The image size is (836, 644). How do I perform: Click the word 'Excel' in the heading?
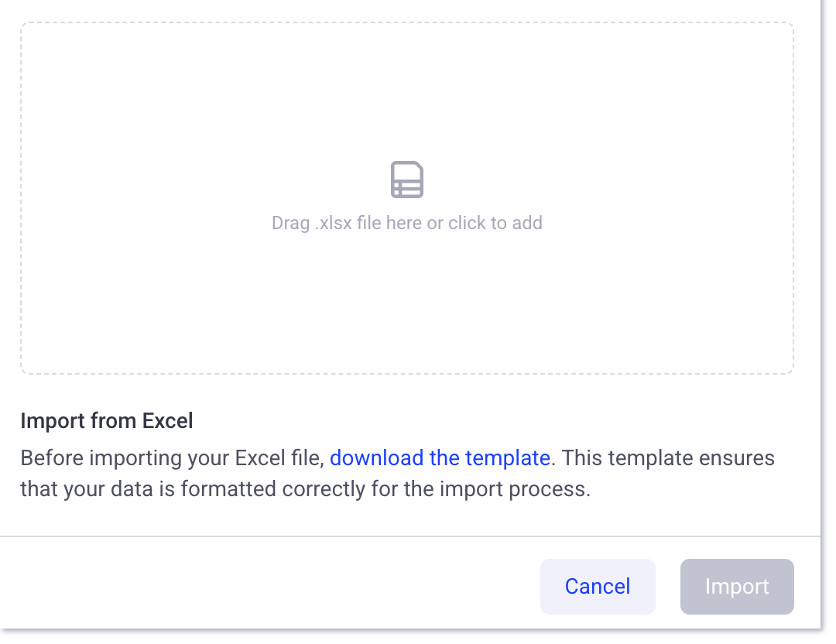click(x=167, y=421)
